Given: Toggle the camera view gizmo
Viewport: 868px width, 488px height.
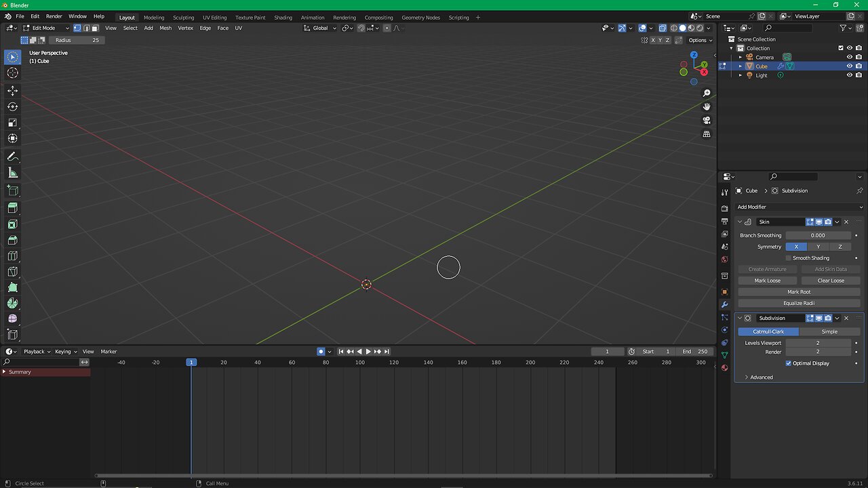Looking at the screenshot, I should [707, 121].
